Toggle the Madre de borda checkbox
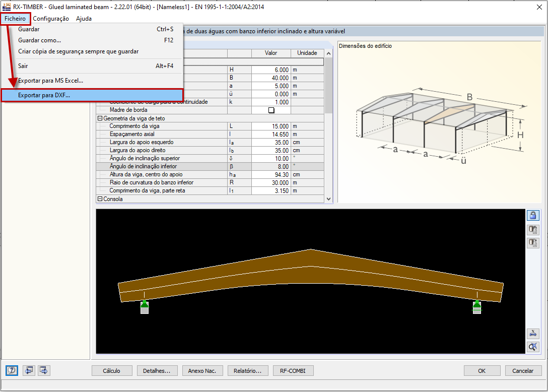548x392 pixels. (x=271, y=110)
